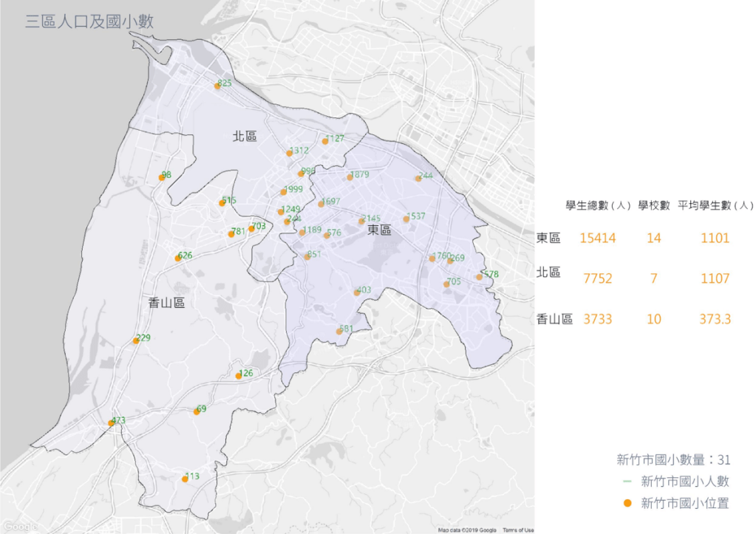Image resolution: width=756 pixels, height=534 pixels.
Task: Click the orange 新竹市國小位置 legend dot
Action: click(x=627, y=504)
